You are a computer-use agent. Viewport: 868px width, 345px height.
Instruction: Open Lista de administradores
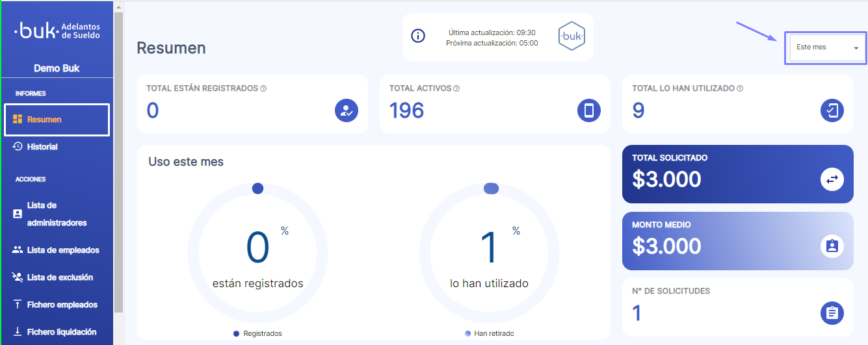click(56, 214)
